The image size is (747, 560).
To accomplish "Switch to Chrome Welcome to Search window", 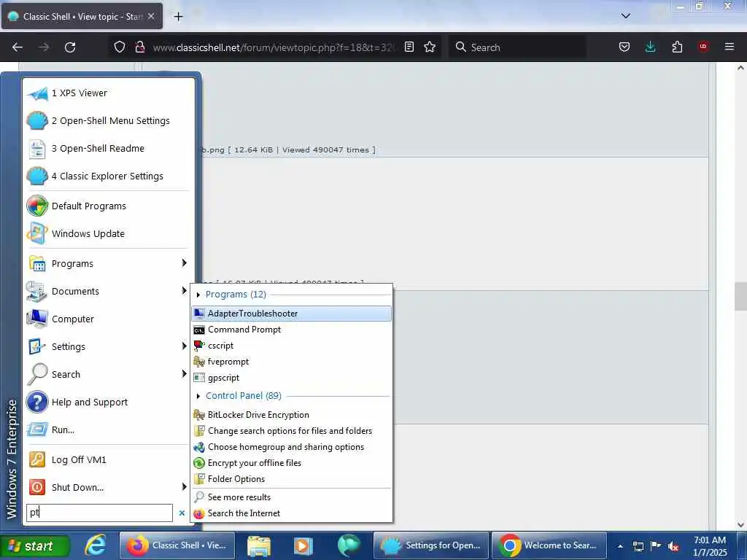I will (x=549, y=545).
